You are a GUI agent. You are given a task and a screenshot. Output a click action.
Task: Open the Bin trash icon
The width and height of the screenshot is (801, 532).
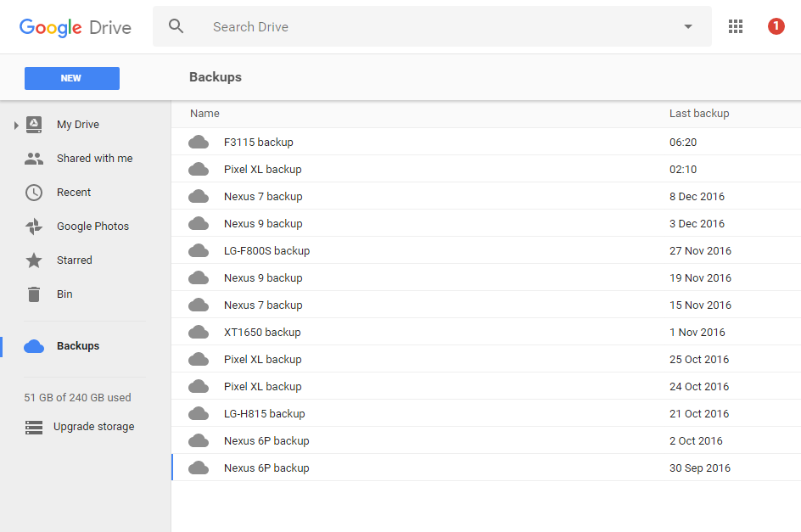pos(34,294)
